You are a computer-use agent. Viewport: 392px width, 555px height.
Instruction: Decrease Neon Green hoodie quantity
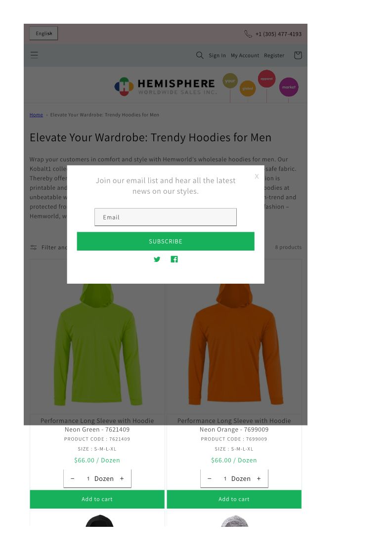[73, 478]
